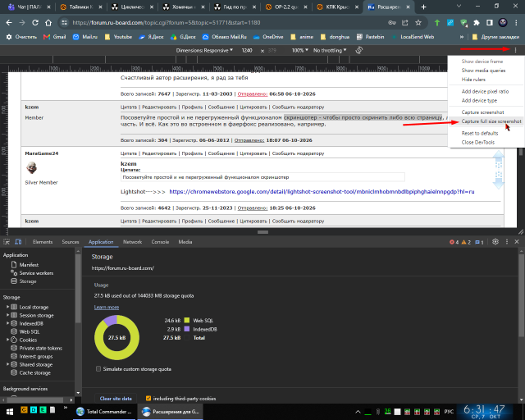Open Total Commander from the taskbar
This screenshot has width=525, height=420.
pyautogui.click(x=104, y=412)
